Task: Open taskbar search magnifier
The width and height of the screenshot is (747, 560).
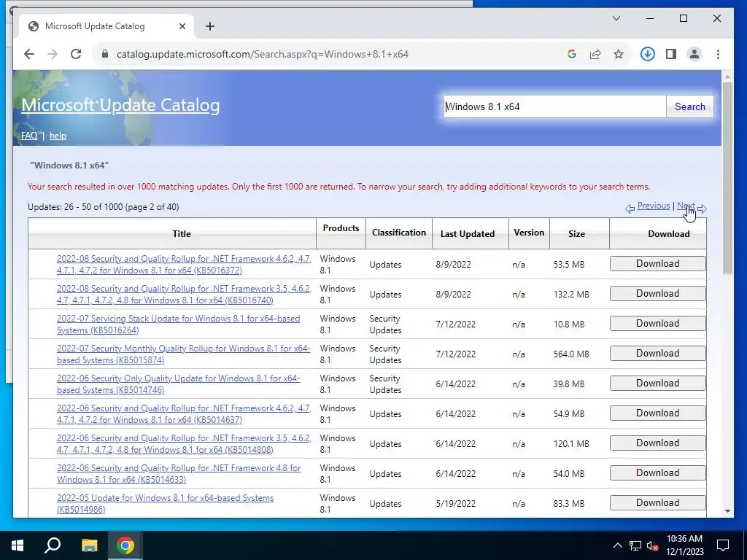Action: 53,545
